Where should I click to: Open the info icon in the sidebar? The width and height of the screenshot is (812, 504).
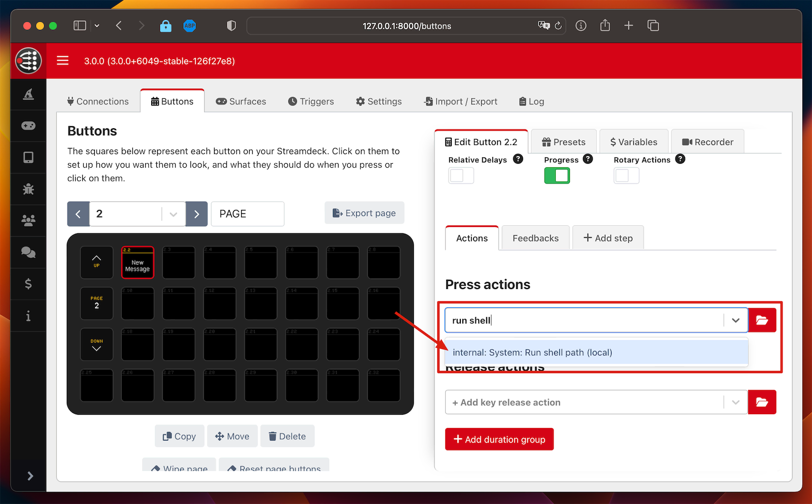click(28, 316)
